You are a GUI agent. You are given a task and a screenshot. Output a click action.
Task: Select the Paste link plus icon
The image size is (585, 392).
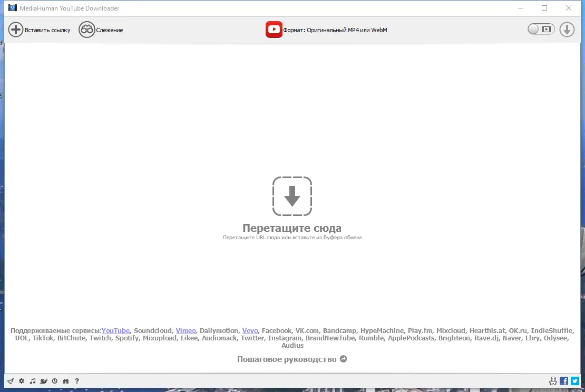pyautogui.click(x=16, y=30)
